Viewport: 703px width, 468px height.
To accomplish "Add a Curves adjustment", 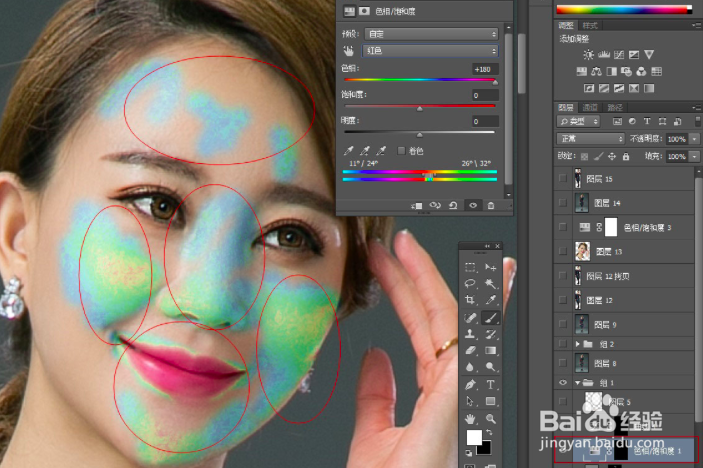I will [x=619, y=55].
